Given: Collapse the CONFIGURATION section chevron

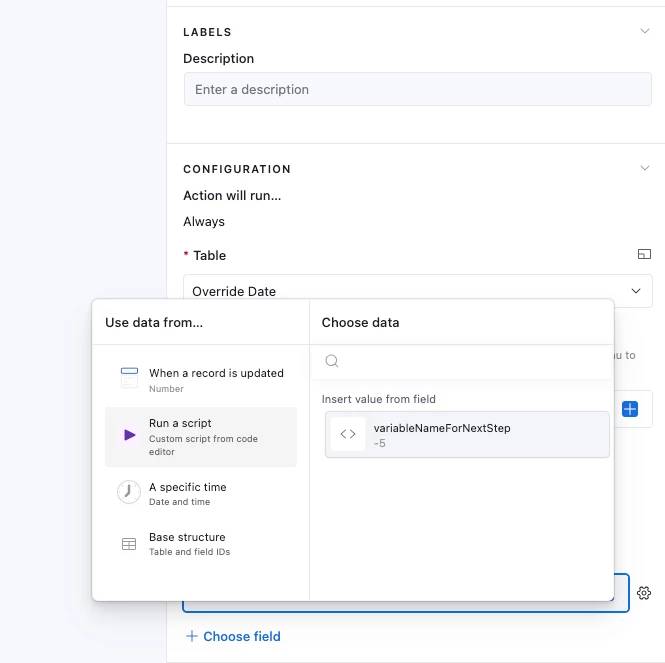Looking at the screenshot, I should pos(645,168).
